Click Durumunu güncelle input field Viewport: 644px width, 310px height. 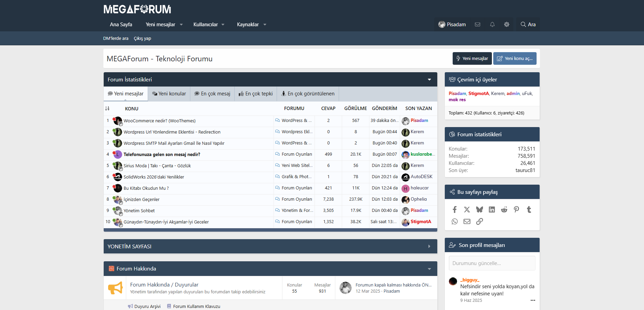492,263
